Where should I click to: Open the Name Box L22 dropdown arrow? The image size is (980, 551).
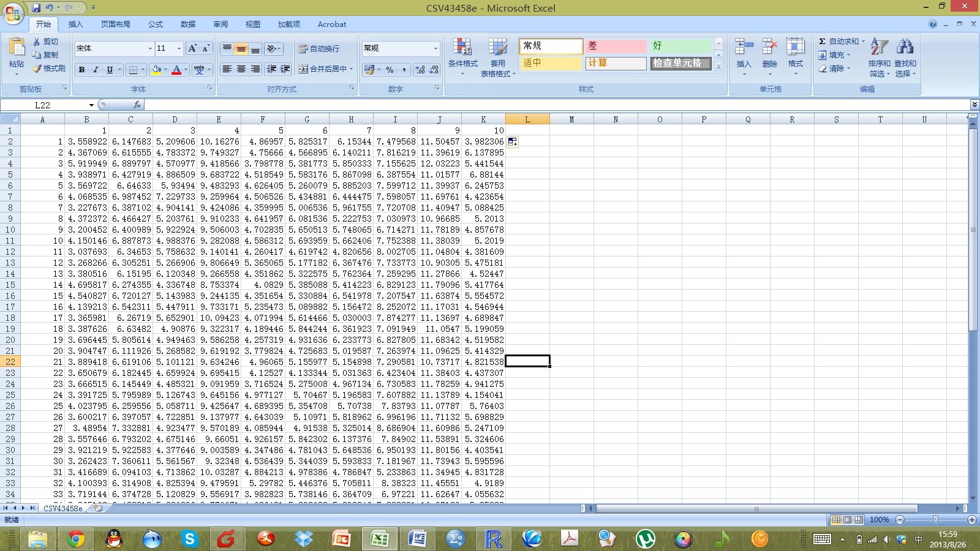(x=91, y=105)
